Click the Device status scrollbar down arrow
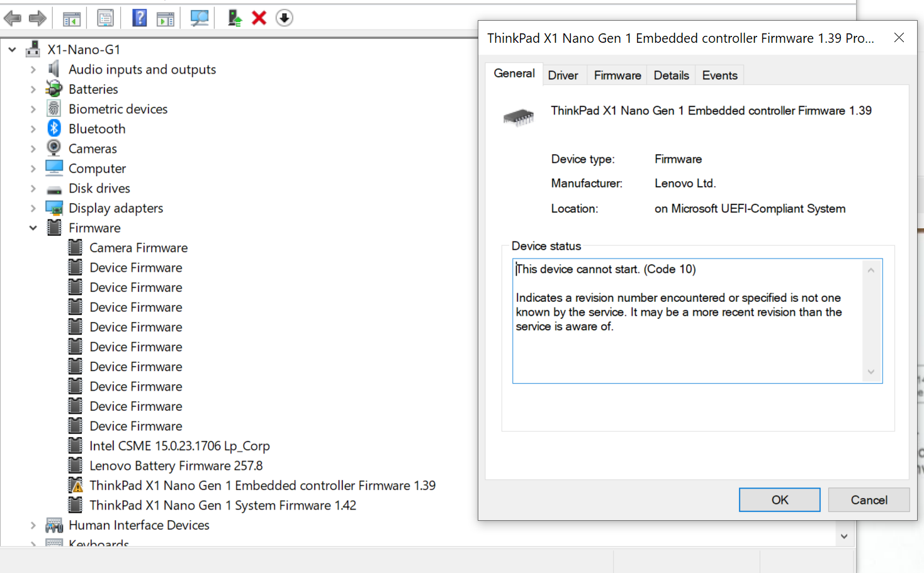The height and width of the screenshot is (573, 924). [x=871, y=372]
